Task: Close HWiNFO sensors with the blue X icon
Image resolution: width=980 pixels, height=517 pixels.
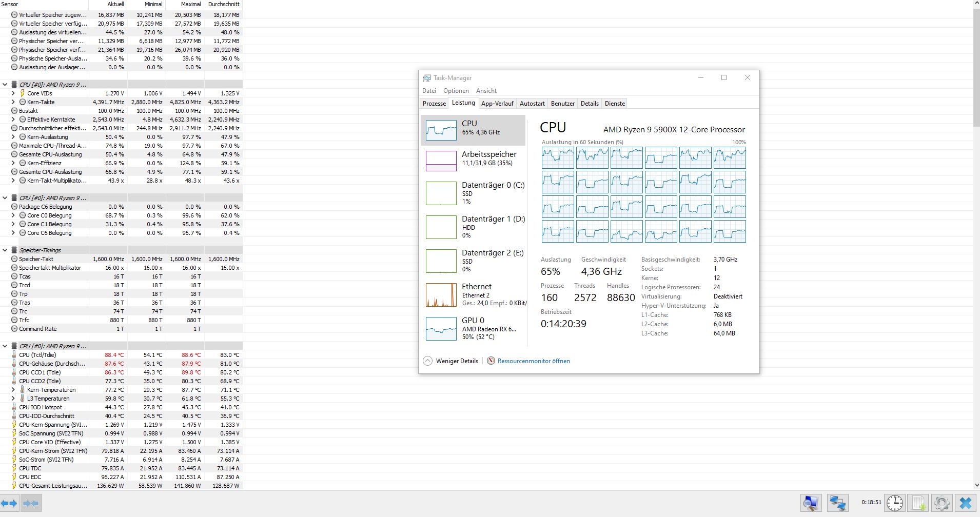Action: 966,503
